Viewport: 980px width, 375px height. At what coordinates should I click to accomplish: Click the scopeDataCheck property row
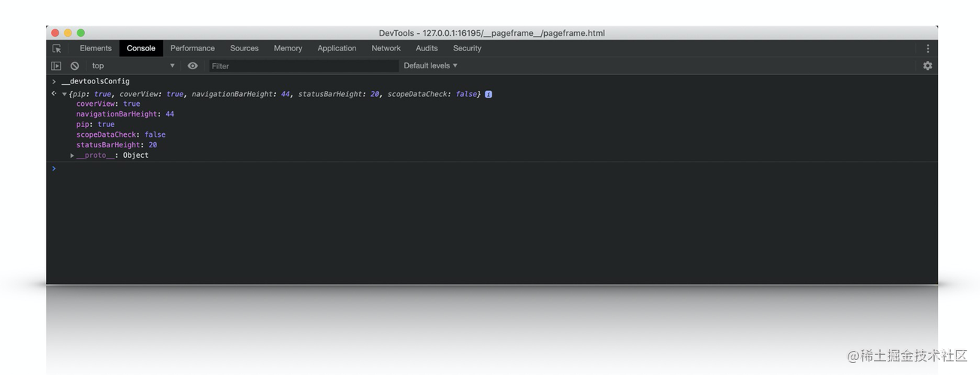click(120, 135)
